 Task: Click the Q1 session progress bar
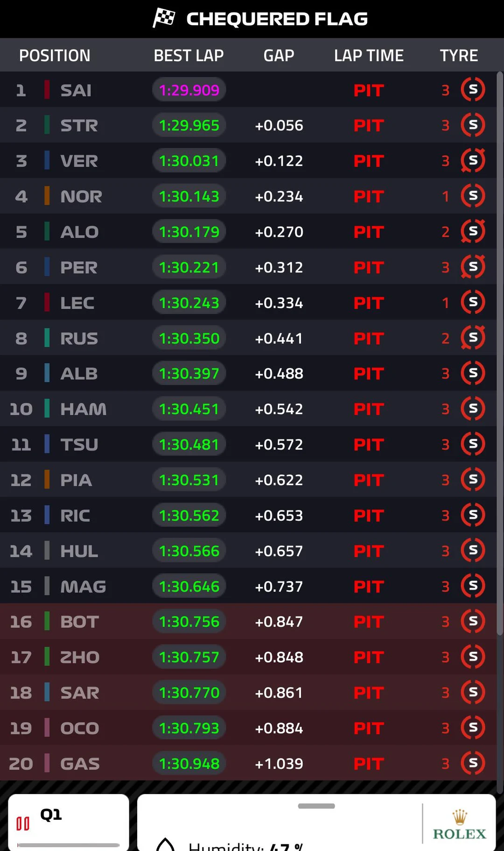coord(68,845)
